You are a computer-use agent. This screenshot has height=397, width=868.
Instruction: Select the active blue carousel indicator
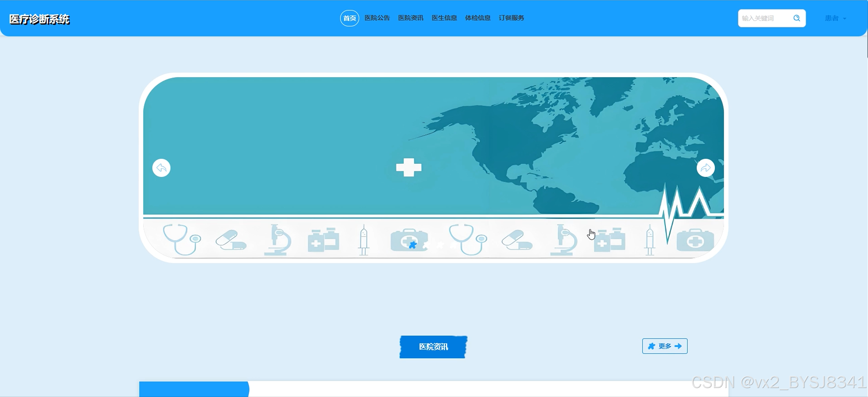click(x=412, y=246)
